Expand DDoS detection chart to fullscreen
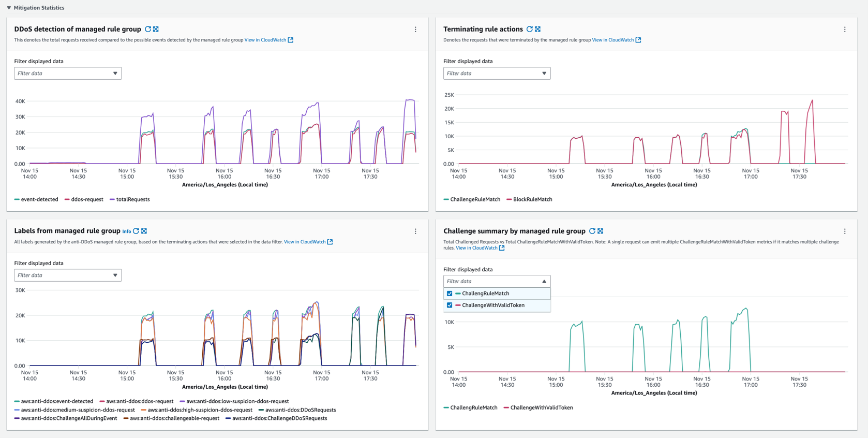The height and width of the screenshot is (438, 868). (x=156, y=29)
